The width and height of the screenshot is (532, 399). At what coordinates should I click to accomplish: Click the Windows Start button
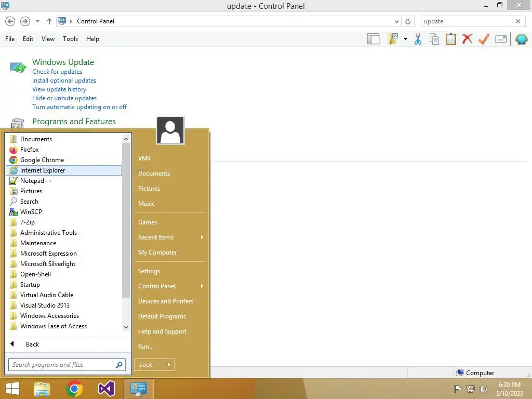tap(12, 389)
